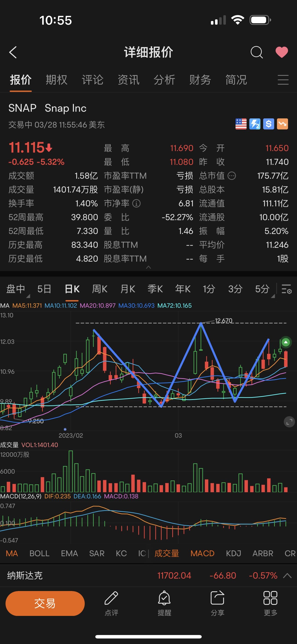Tap the back arrow icon
297x644 pixels.
(x=13, y=52)
